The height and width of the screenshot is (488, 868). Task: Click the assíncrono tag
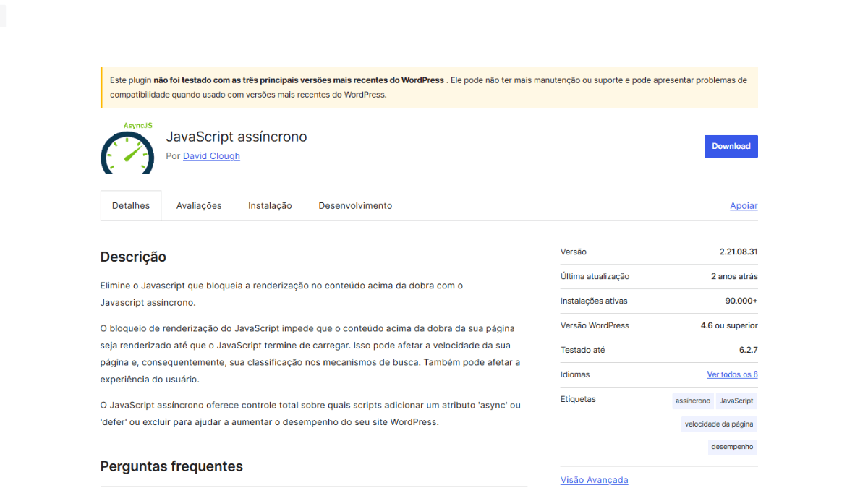coord(693,401)
